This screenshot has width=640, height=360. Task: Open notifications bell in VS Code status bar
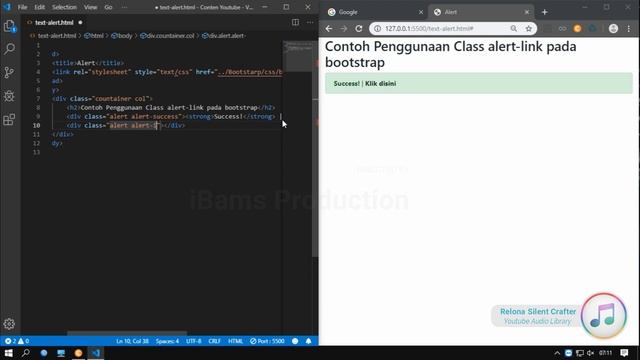tap(309, 341)
